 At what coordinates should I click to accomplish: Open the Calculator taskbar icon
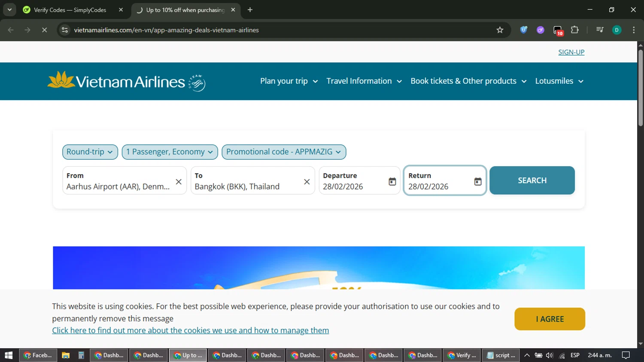[x=81, y=355]
